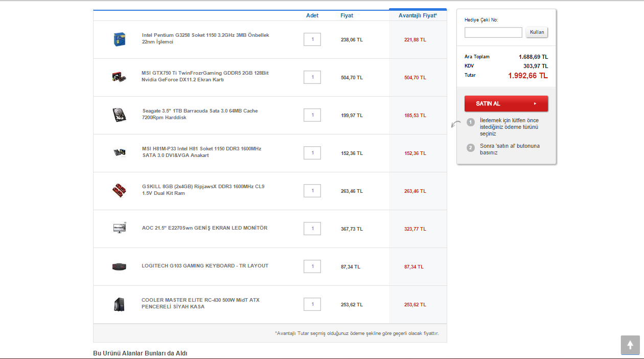Click the red SATIN AL button

point(506,103)
